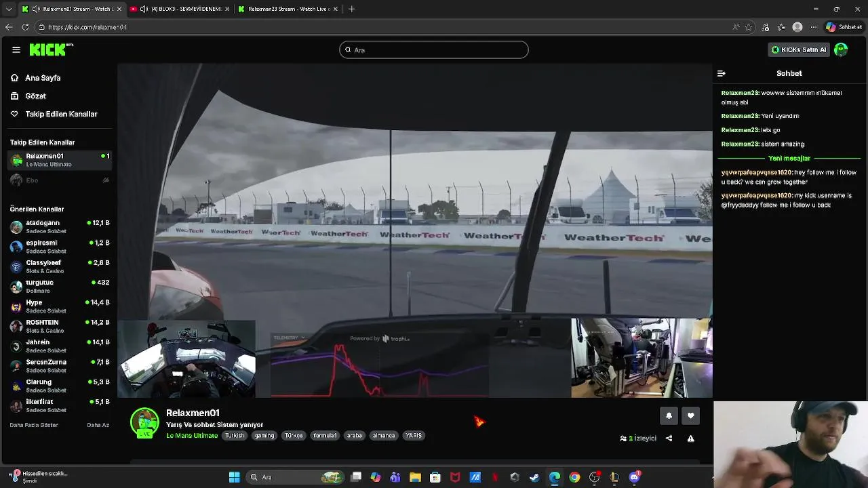Open Takip Edilen Kanallar
Viewport: 868px width, 488px height.
coord(61,114)
